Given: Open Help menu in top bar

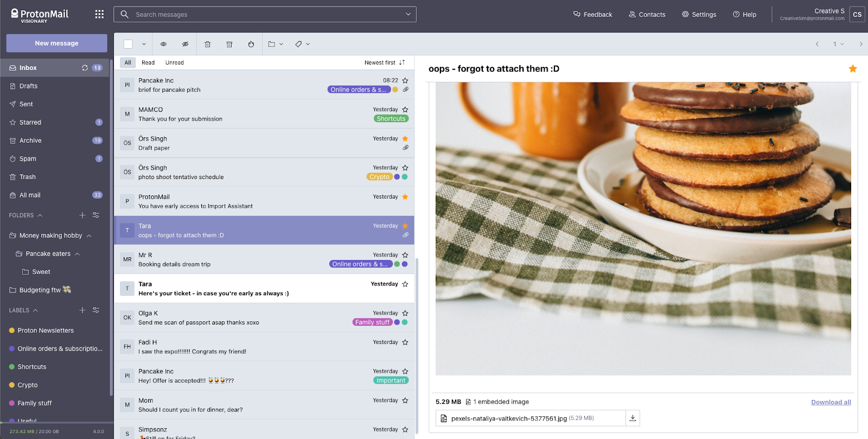Looking at the screenshot, I should pyautogui.click(x=744, y=14).
